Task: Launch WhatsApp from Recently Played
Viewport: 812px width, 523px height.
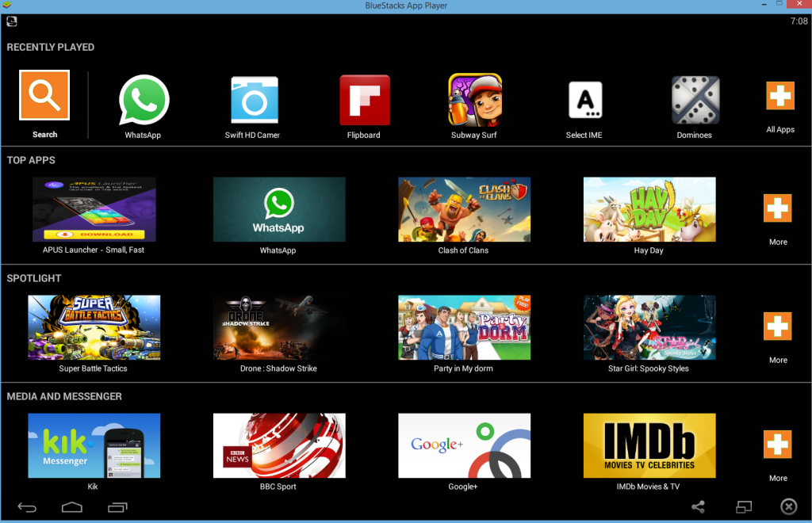Action: coord(144,100)
